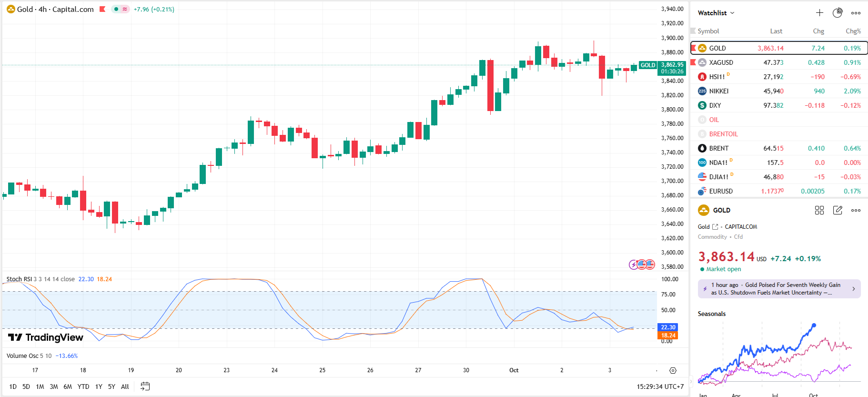Image resolution: width=868 pixels, height=397 pixels.
Task: Open chart settings gear on time axis
Action: [673, 370]
